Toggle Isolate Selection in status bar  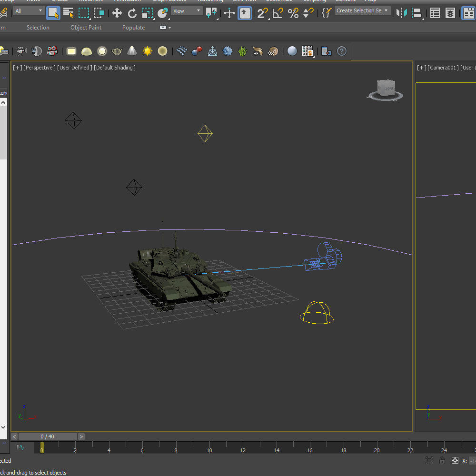(429, 460)
